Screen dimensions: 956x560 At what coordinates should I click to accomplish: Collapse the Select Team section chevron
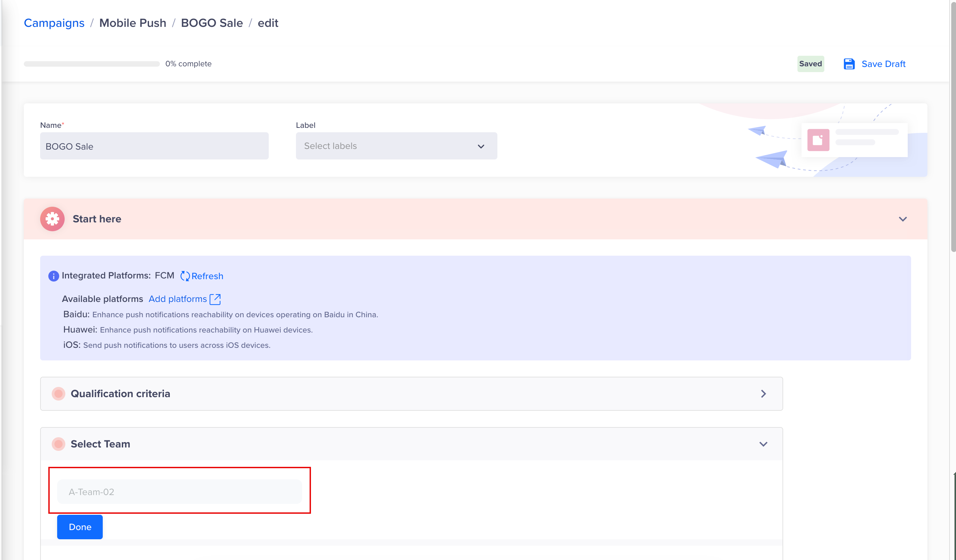pos(763,444)
